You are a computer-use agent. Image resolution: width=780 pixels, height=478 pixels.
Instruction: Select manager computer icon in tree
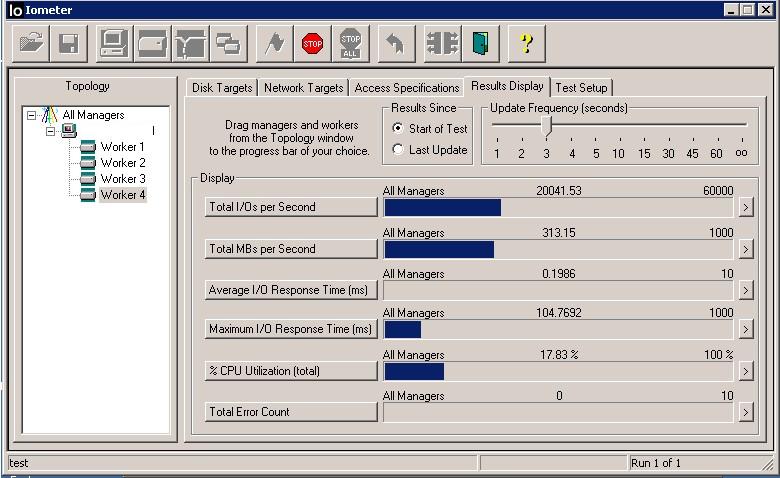69,131
